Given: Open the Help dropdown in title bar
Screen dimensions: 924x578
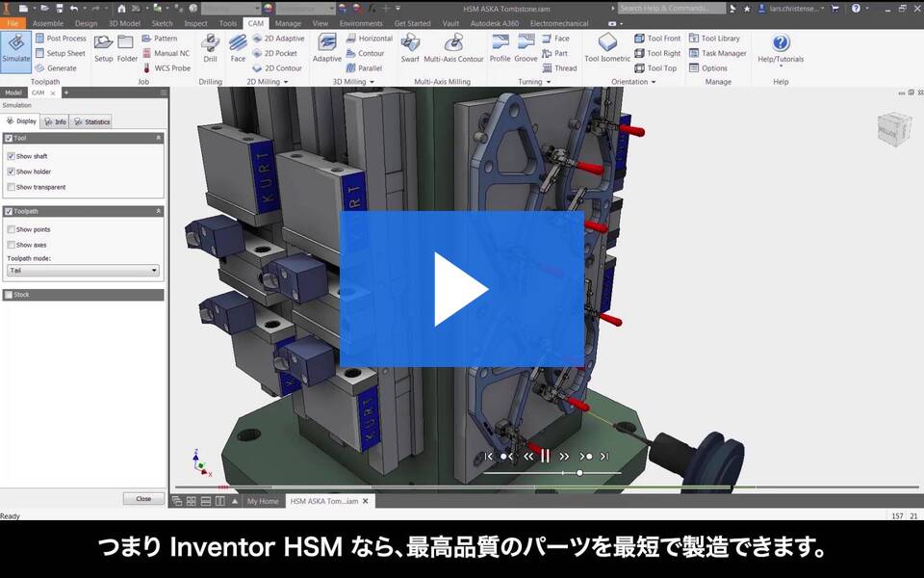Looking at the screenshot, I should tap(867, 9).
